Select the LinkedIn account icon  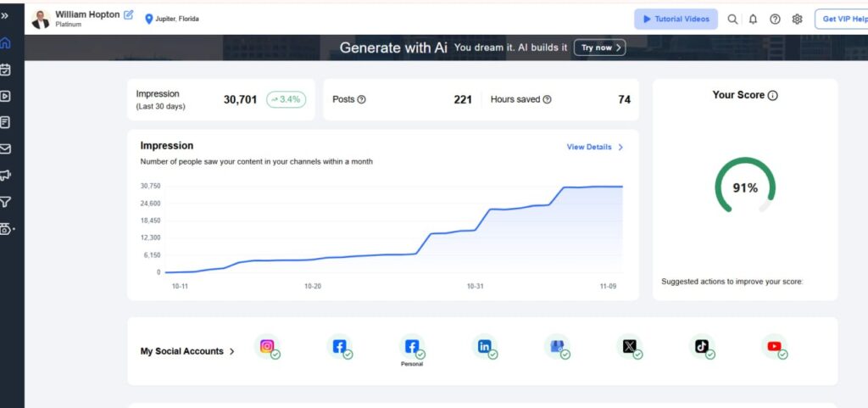tap(485, 346)
